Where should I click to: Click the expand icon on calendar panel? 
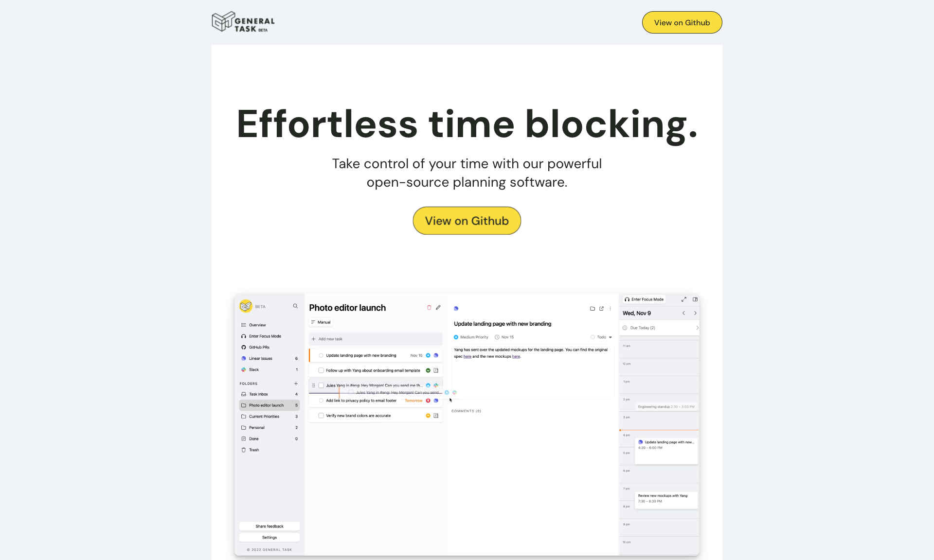(x=683, y=299)
